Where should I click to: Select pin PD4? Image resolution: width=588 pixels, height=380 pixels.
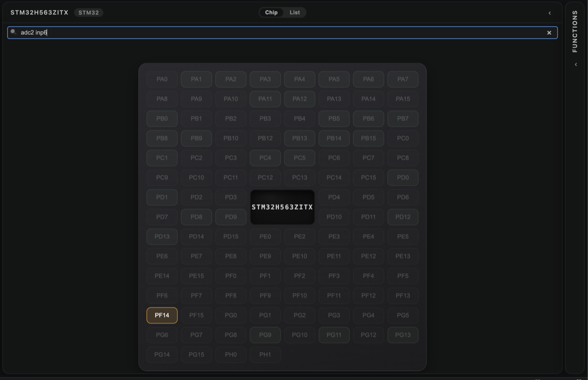point(334,197)
